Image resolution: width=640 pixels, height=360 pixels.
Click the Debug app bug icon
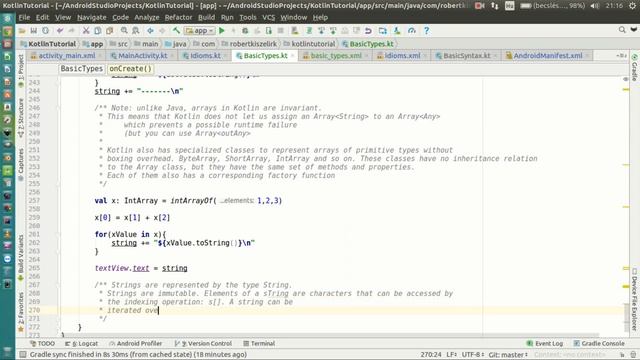pyautogui.click(x=245, y=31)
